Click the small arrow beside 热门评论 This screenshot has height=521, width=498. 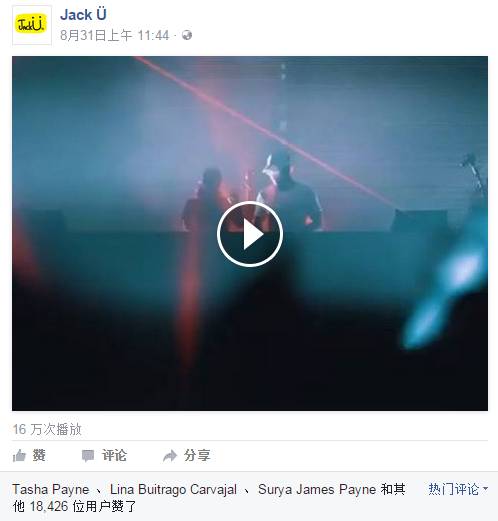[485, 489]
